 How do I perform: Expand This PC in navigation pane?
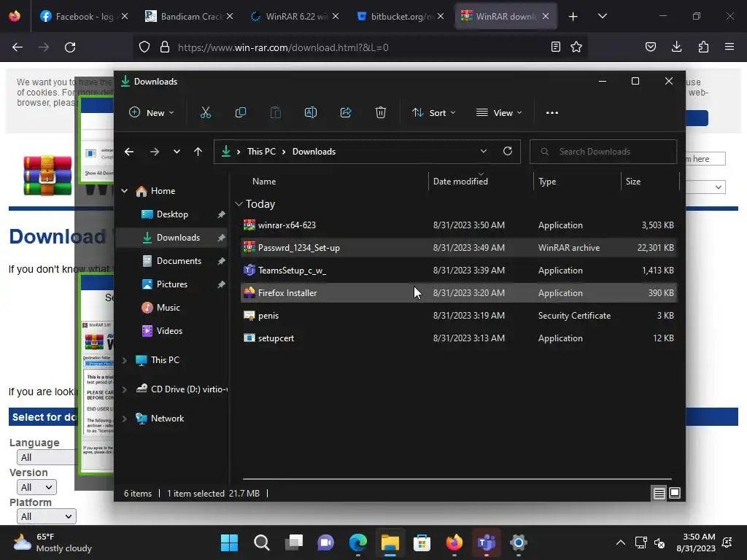pos(124,360)
